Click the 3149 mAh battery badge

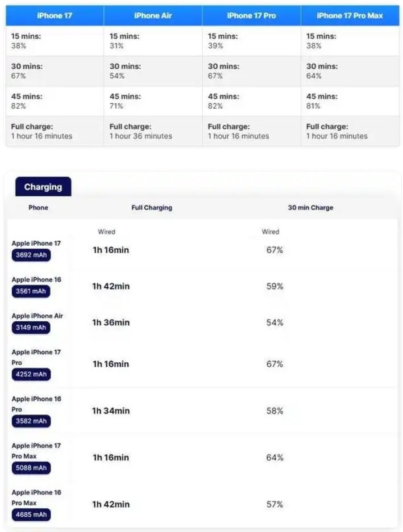31,328
